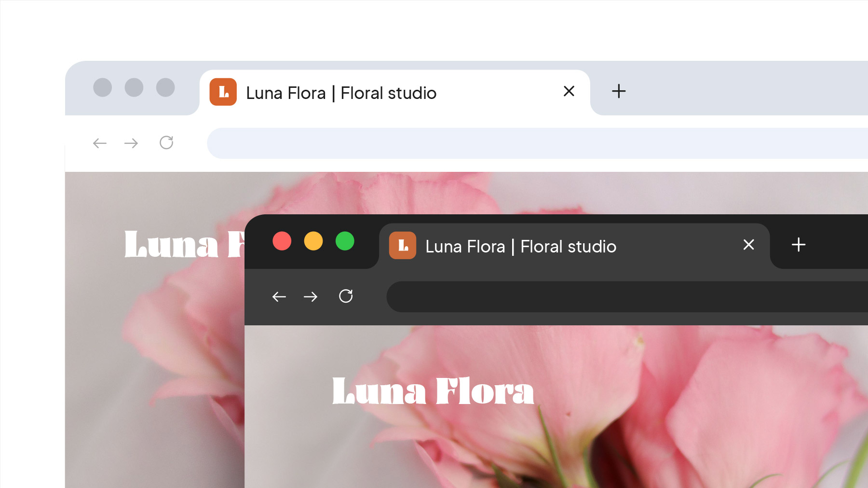Click the forward arrow in light browser
The width and height of the screenshot is (868, 488).
pos(131,143)
